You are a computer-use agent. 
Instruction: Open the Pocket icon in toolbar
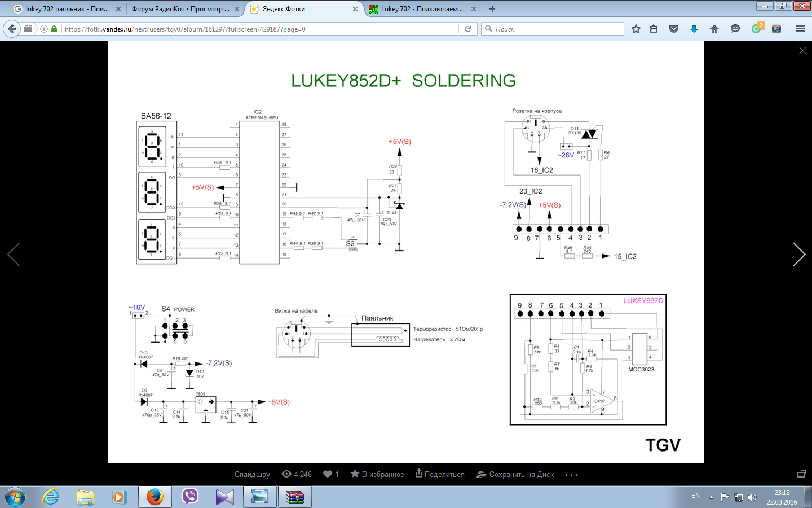click(x=674, y=29)
